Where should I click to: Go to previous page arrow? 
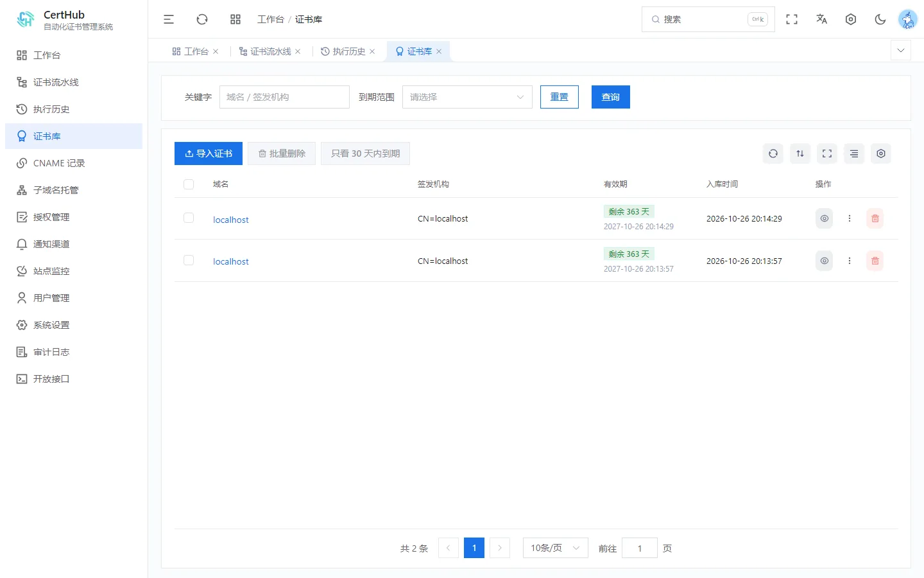click(x=449, y=548)
